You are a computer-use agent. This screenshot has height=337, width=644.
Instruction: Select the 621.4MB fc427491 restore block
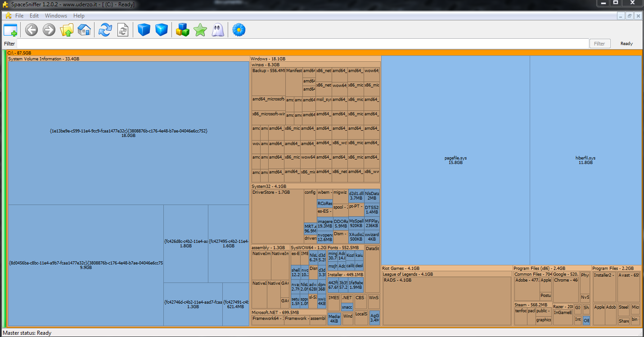click(236, 304)
